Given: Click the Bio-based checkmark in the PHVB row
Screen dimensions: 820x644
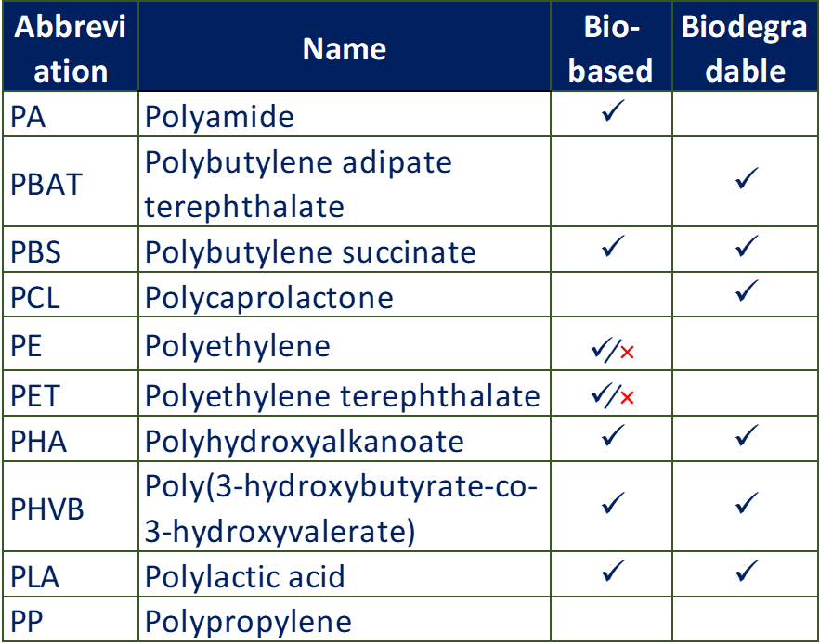Looking at the screenshot, I should click(x=611, y=506).
